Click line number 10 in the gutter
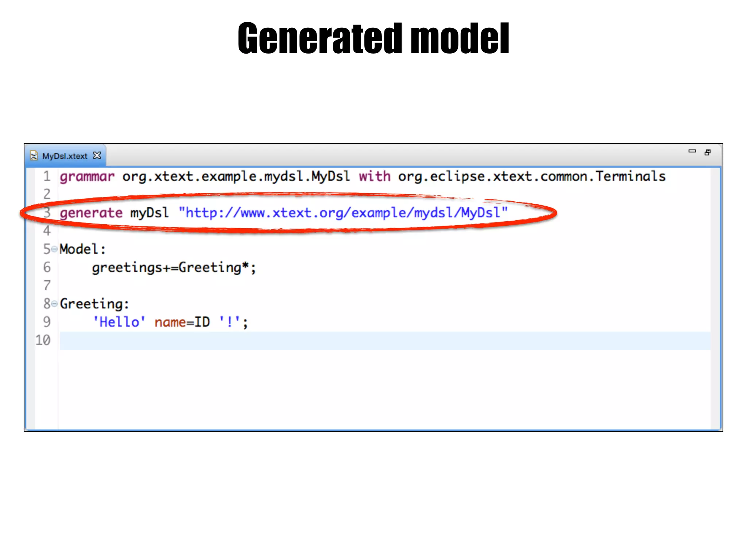This screenshot has height=560, width=747. click(43, 340)
